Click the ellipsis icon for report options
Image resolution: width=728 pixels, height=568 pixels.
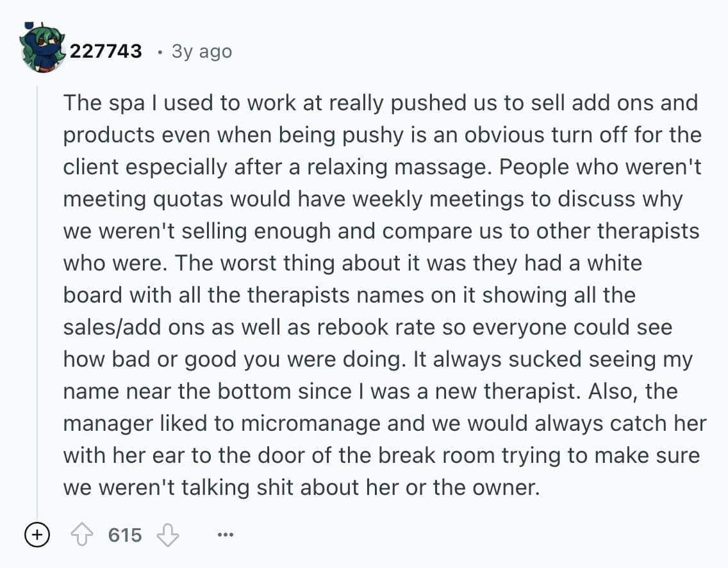point(225,535)
